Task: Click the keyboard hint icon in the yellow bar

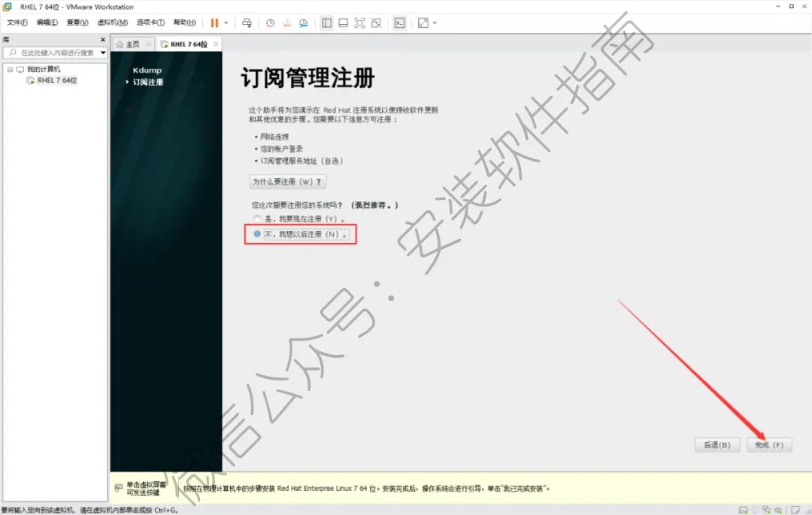Action: click(119, 488)
